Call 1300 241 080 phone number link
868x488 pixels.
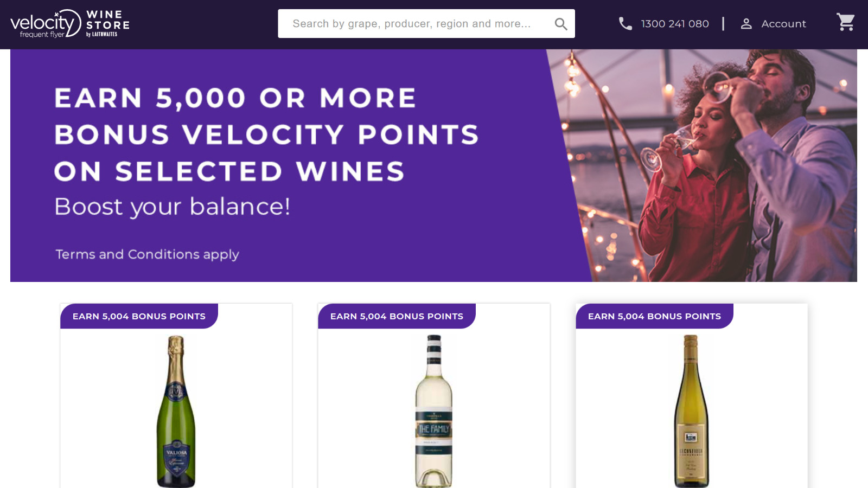click(x=674, y=23)
